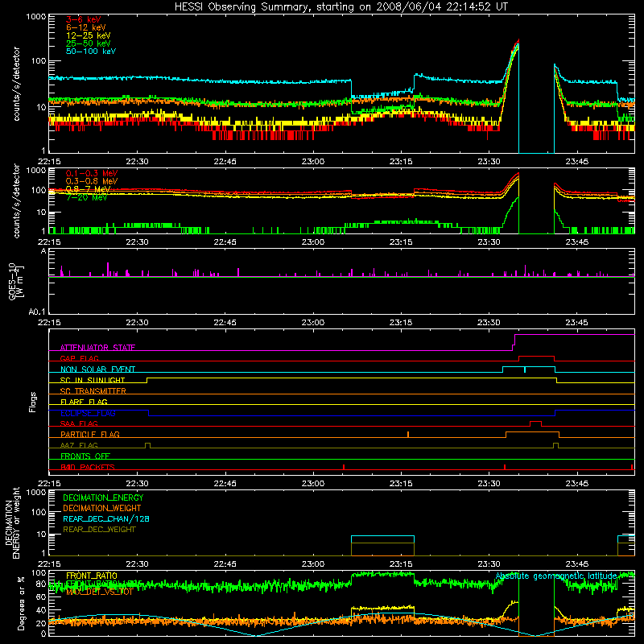Pick the 12-25 keV legend label
This screenshot has height=644, width=644.
click(x=89, y=35)
